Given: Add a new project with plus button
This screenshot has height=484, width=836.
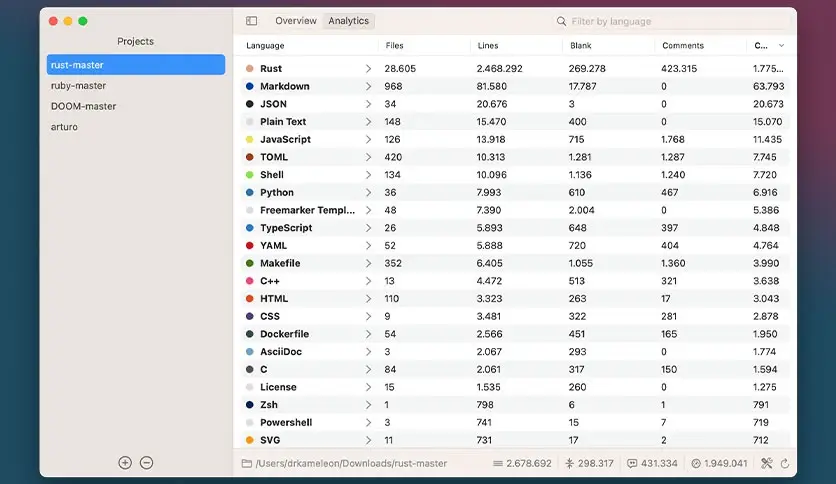Looking at the screenshot, I should [125, 463].
